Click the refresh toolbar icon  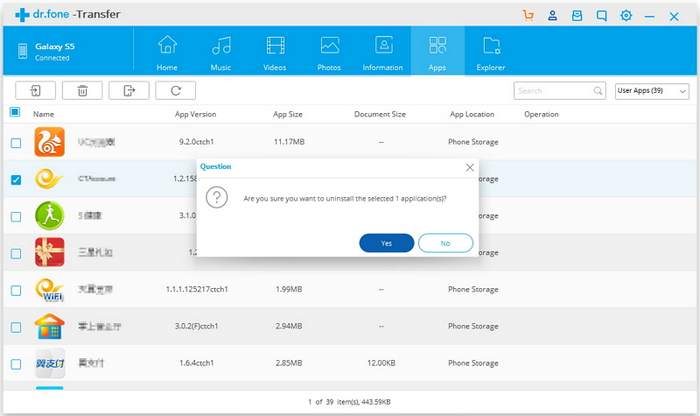(x=175, y=91)
